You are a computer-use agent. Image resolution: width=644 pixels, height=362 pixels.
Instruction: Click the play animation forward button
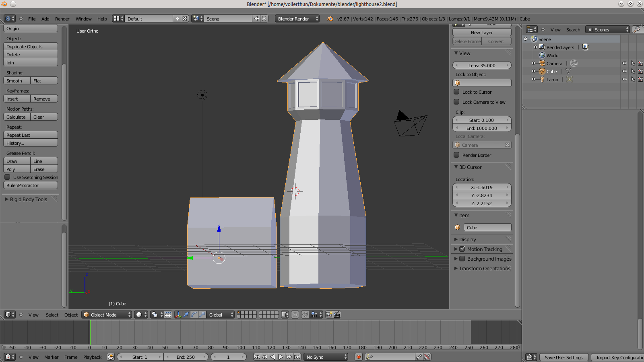tap(281, 357)
